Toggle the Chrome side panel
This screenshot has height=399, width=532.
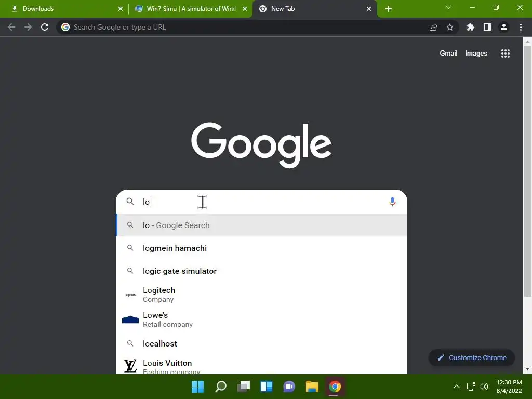487,27
